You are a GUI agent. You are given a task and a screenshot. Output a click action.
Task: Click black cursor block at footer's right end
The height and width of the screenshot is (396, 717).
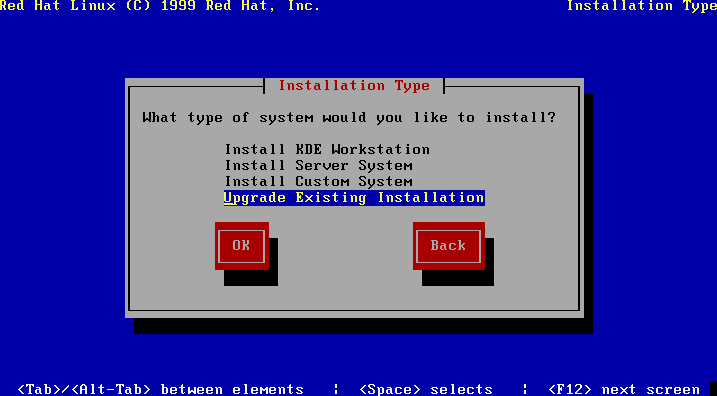(x=712, y=389)
